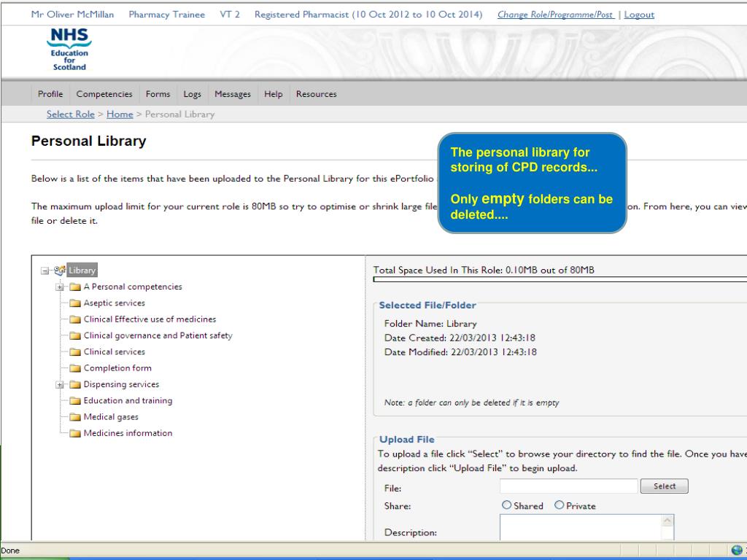
Task: Expand the Dispensing services folder
Action: point(60,385)
